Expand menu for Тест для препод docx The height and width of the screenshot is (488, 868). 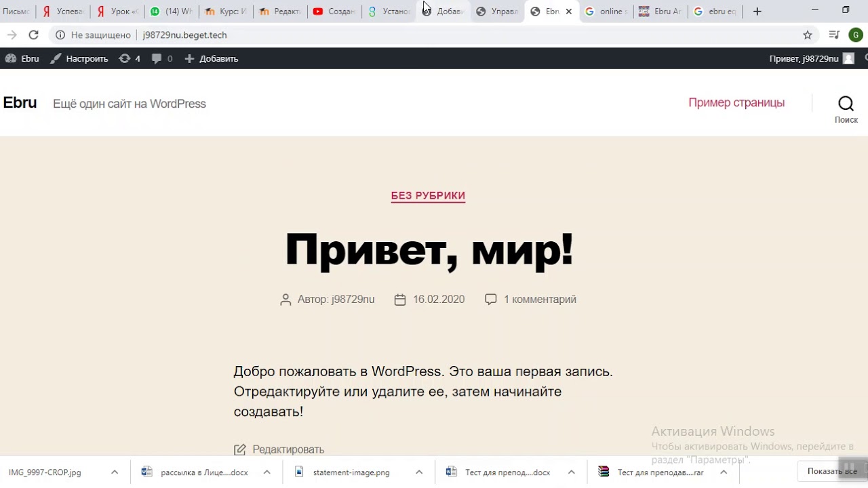[x=571, y=472]
